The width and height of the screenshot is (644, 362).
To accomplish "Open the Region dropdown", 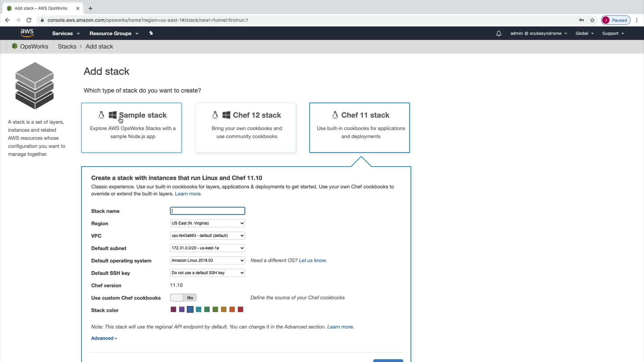I will click(x=207, y=223).
